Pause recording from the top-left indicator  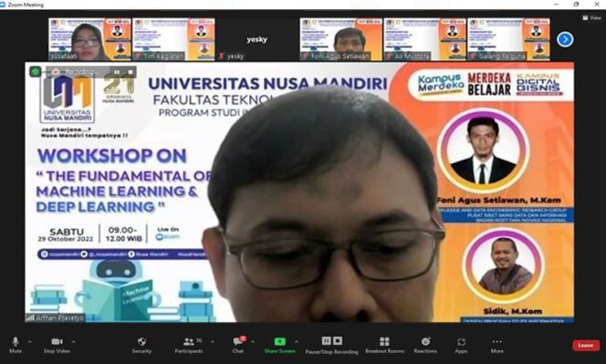[x=117, y=72]
